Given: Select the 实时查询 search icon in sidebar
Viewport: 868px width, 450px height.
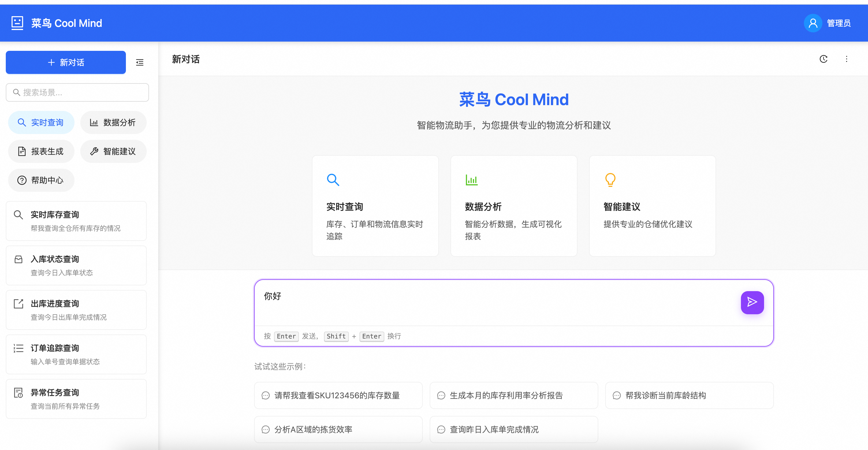Looking at the screenshot, I should pos(22,122).
